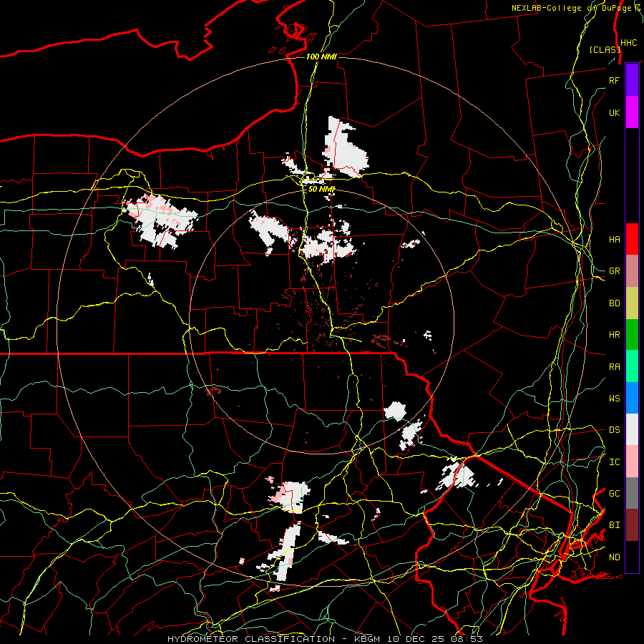The image size is (644, 644).
Task: Click the magenta UK legend swatch
Action: [632, 112]
